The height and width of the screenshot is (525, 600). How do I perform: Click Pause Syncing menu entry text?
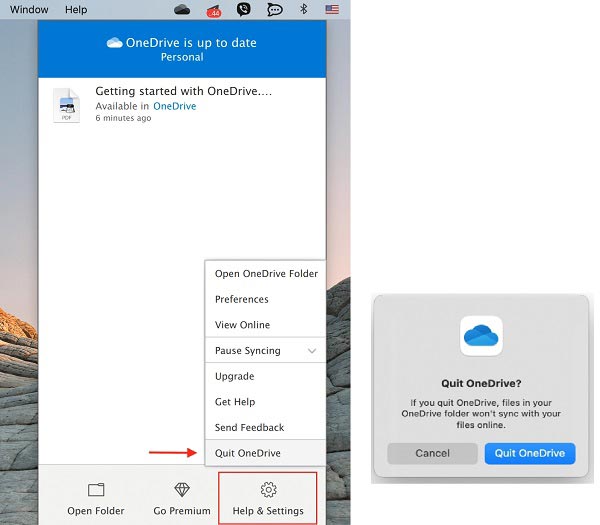[248, 351]
